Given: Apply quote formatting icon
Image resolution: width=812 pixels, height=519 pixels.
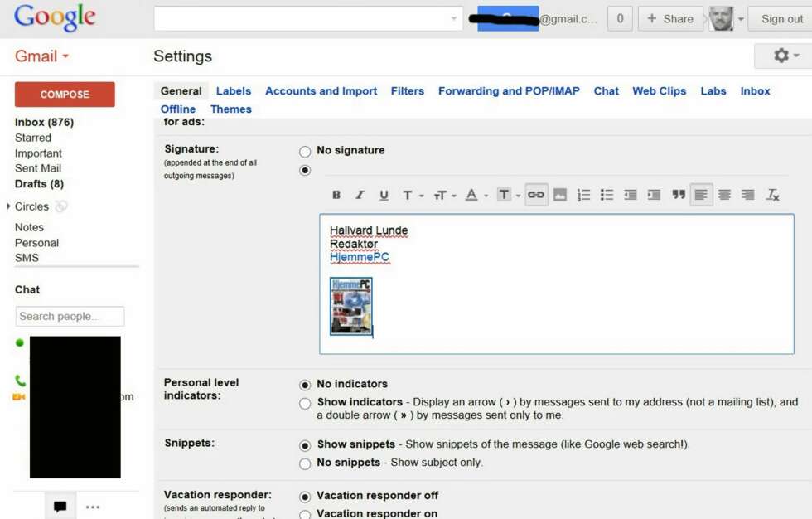Looking at the screenshot, I should coord(679,195).
